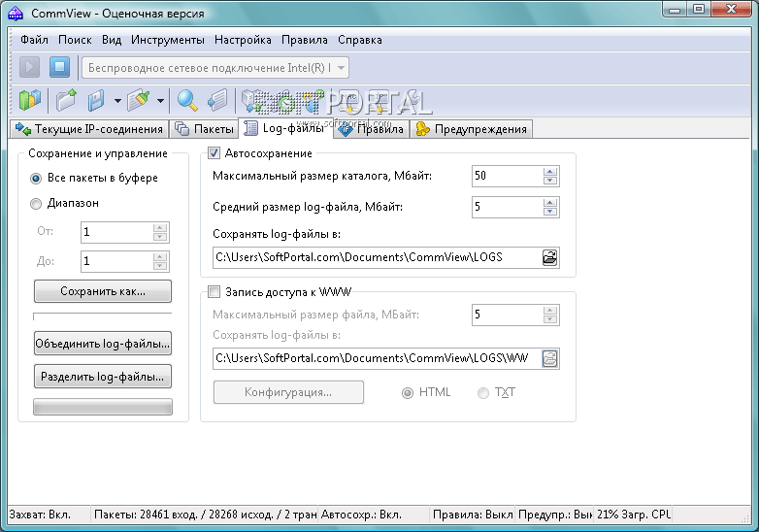Viewport: 759px width, 532px height.
Task: Click the clear buffer brush icon
Action: (x=139, y=100)
